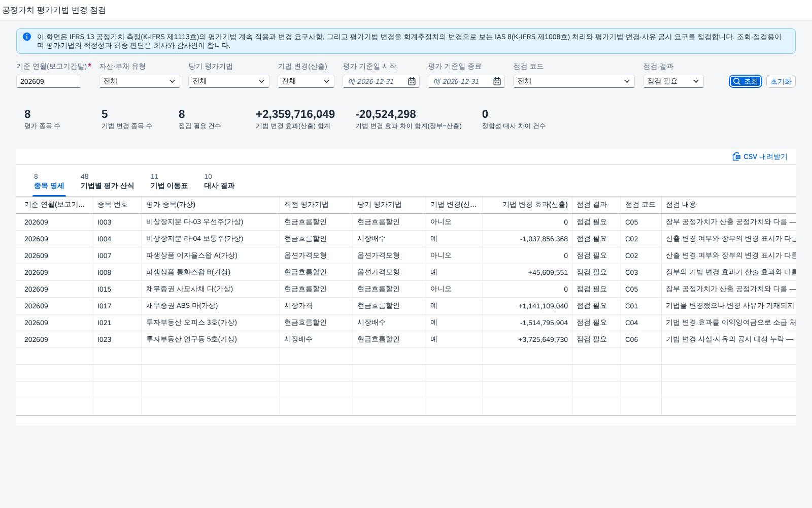Open the 점검 코드 dropdown

point(574,81)
